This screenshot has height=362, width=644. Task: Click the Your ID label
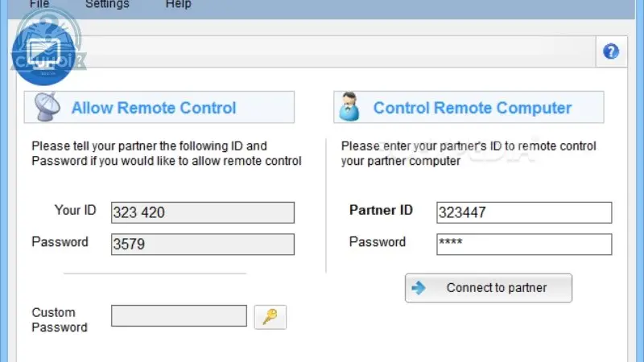(x=75, y=210)
